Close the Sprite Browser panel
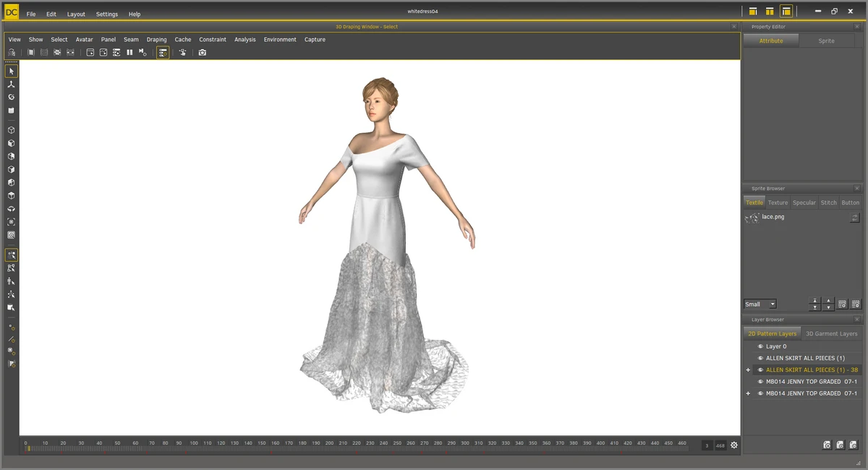The height and width of the screenshot is (470, 868). 857,189
